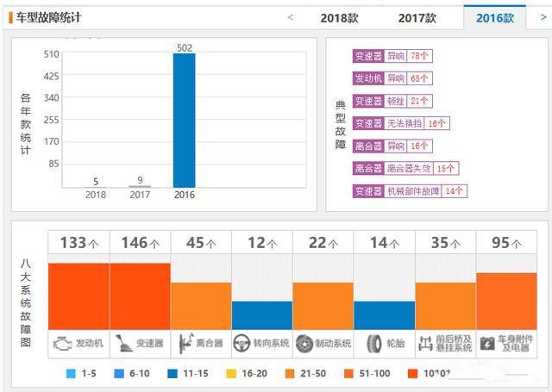This screenshot has width=552, height=392.
Task: Click the brake disc (制动系统) icon
Action: pyautogui.click(x=304, y=344)
